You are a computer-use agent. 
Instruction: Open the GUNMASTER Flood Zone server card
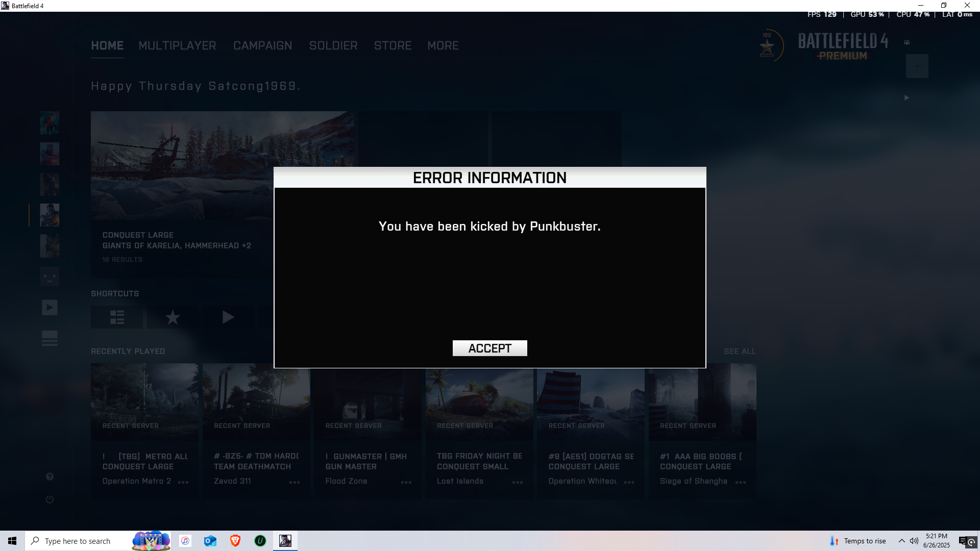point(367,430)
